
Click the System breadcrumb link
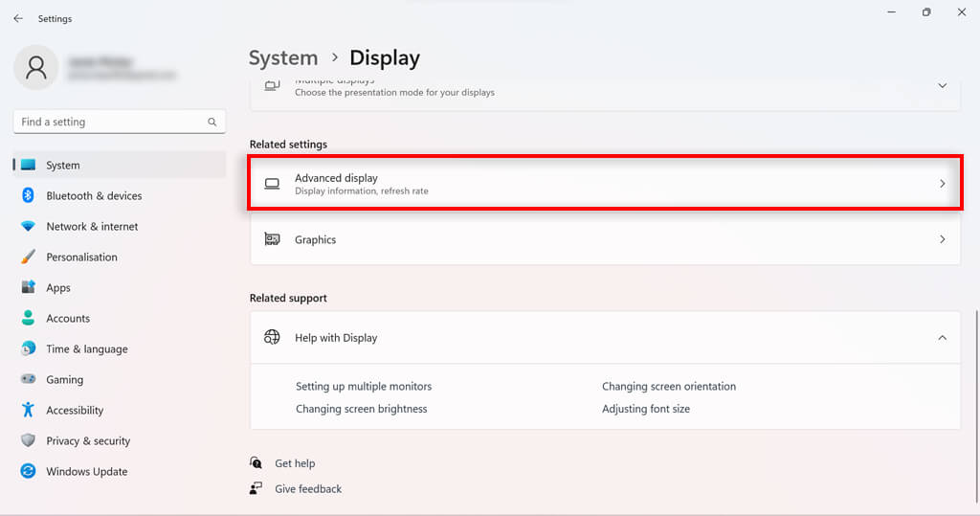tap(283, 58)
